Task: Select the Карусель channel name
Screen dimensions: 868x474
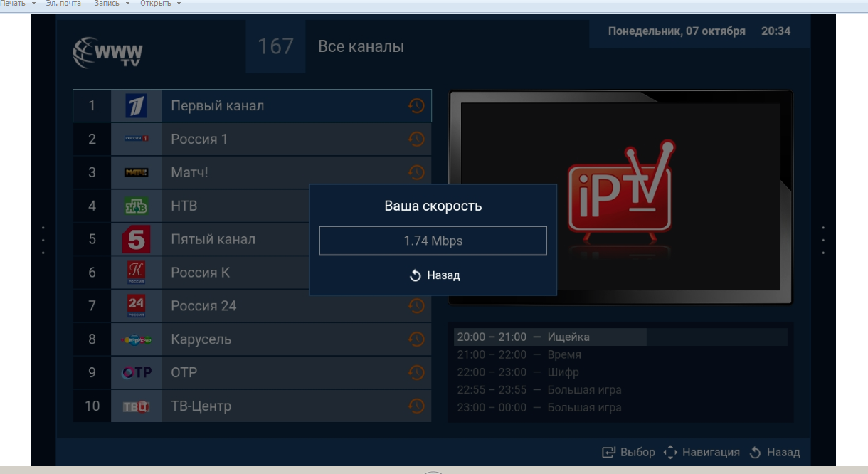Action: point(201,339)
